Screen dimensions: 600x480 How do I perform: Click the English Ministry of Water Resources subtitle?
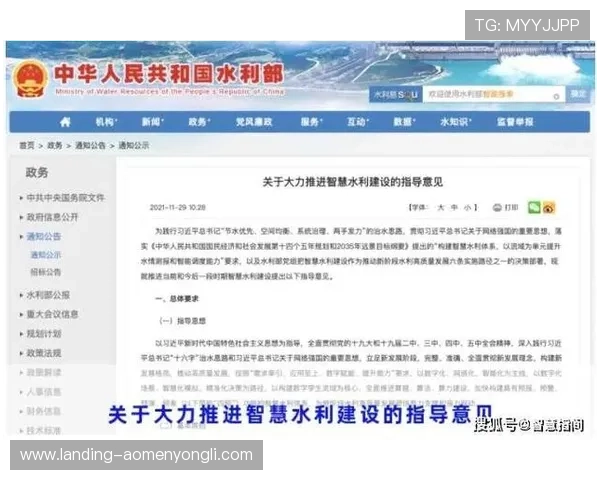click(170, 92)
